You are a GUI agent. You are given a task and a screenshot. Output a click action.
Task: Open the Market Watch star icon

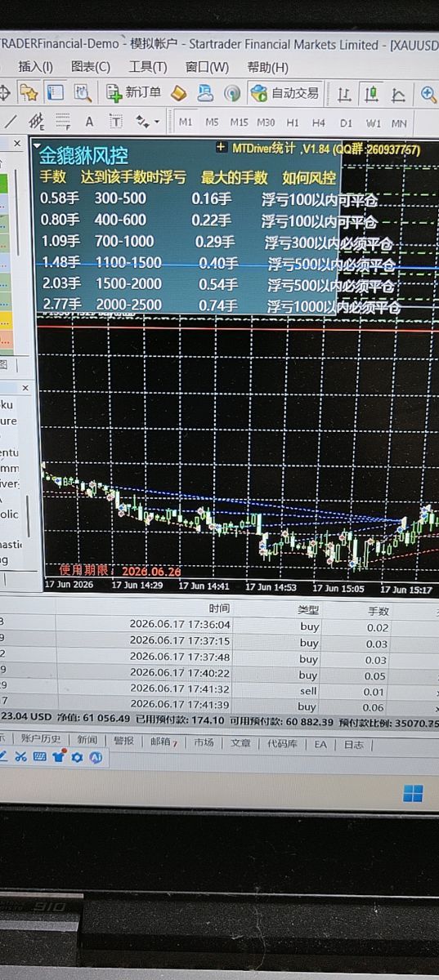point(29,93)
